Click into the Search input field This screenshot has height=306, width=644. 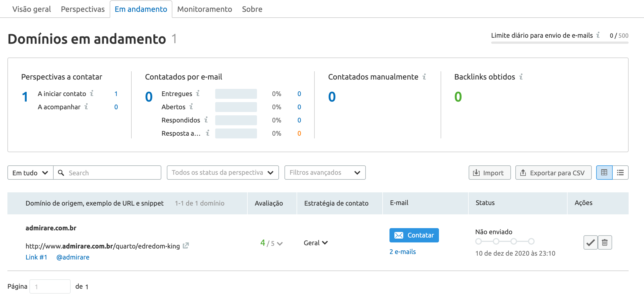111,173
